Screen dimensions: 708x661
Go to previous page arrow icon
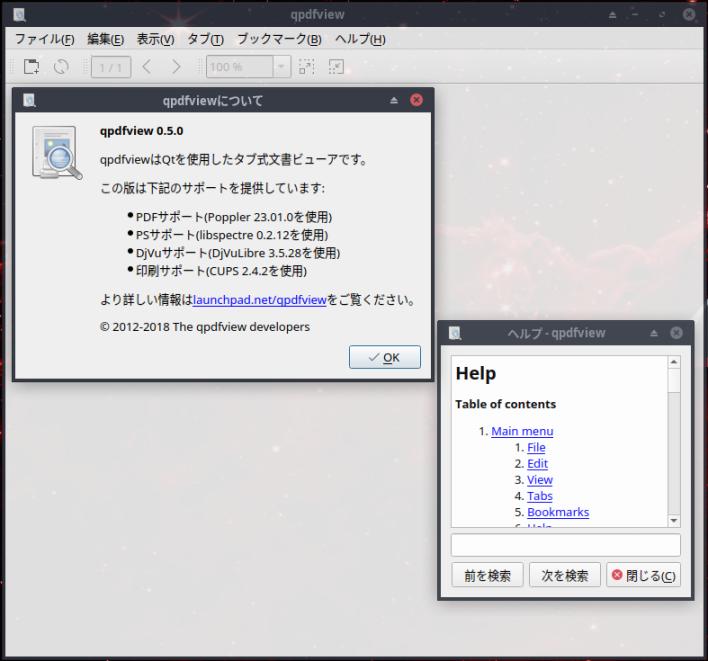tap(147, 67)
